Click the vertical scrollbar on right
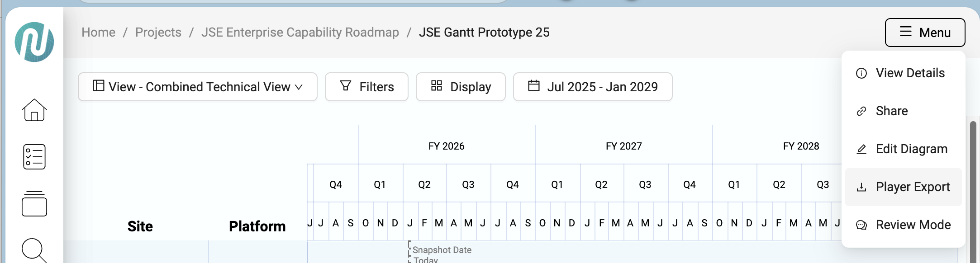Screen dimensions: 980x263 (x=973, y=190)
